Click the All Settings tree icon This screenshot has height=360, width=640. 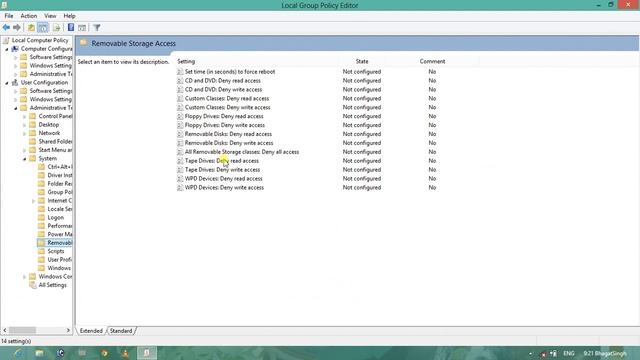coord(33,285)
